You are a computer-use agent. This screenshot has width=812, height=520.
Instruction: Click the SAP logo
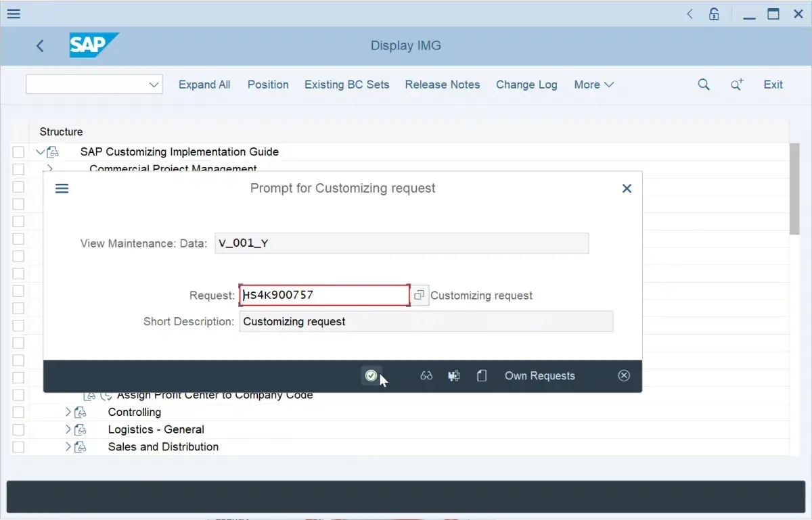tap(94, 45)
